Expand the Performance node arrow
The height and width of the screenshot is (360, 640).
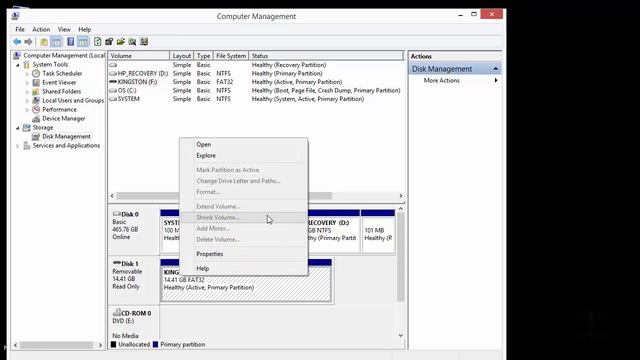click(27, 110)
